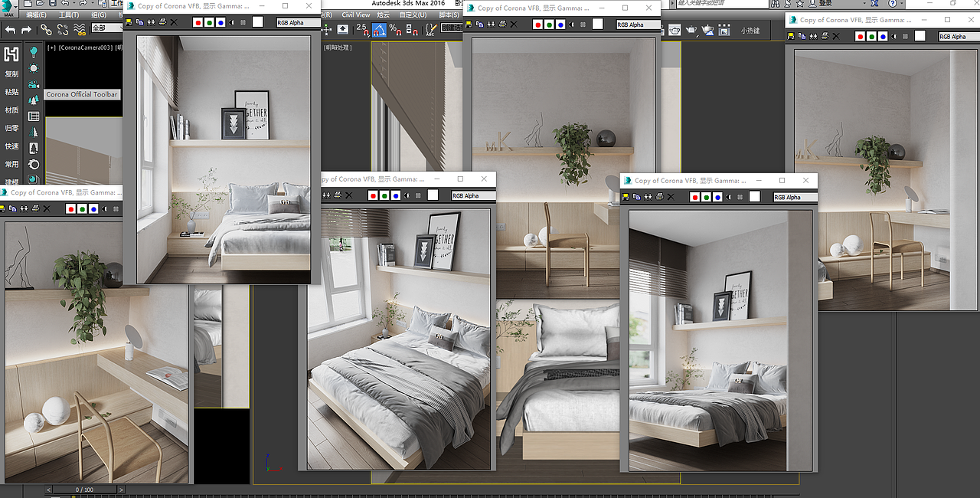Toggle the 2.5D Snaps button

click(361, 30)
